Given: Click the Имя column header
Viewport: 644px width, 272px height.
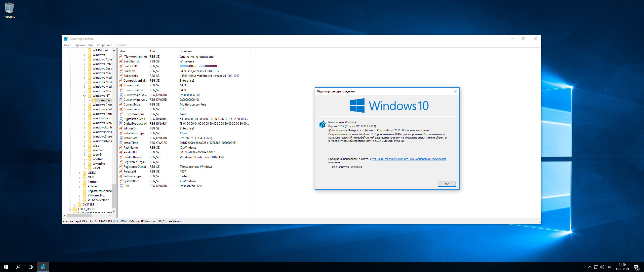Looking at the screenshot, I should (x=133, y=51).
